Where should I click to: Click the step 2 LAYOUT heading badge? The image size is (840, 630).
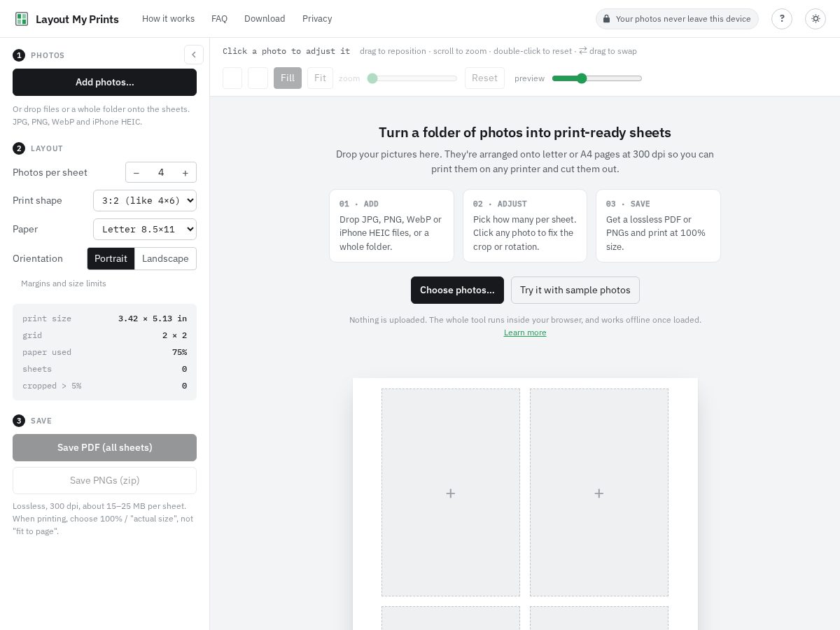[x=19, y=148]
